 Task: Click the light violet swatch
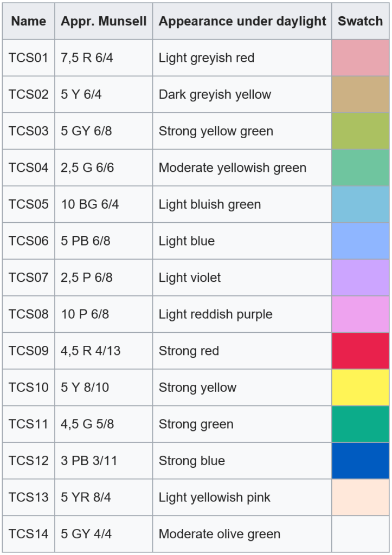click(361, 277)
